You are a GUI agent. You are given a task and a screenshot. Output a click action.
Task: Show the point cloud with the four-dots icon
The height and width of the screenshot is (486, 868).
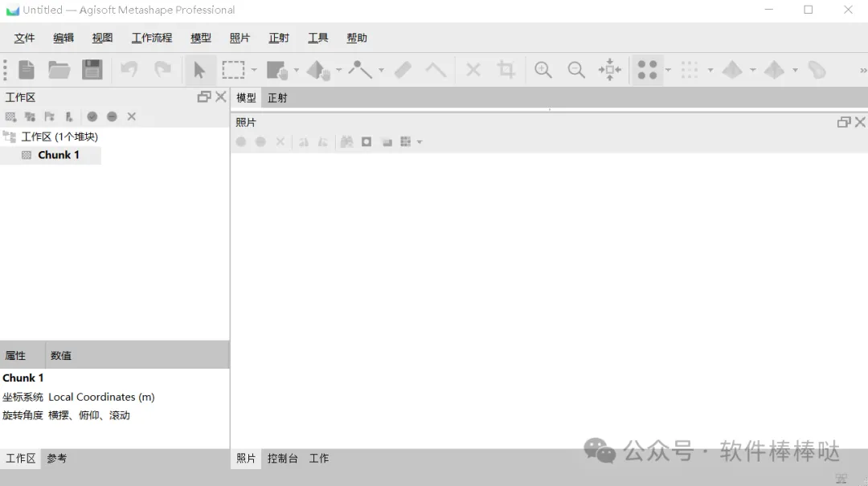[647, 70]
